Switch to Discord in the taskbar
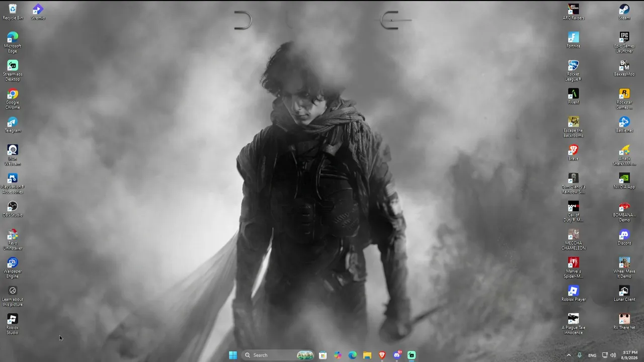 coord(397,355)
